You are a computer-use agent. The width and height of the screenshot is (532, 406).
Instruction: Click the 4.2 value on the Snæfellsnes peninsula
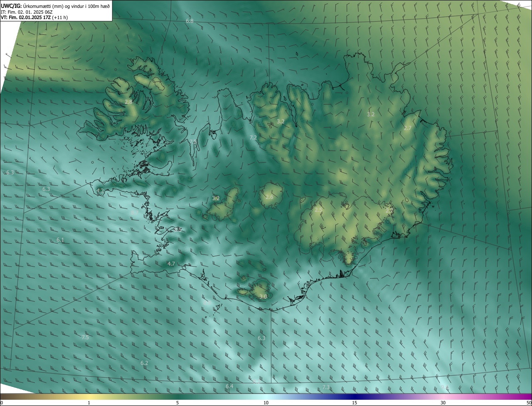tap(100, 191)
